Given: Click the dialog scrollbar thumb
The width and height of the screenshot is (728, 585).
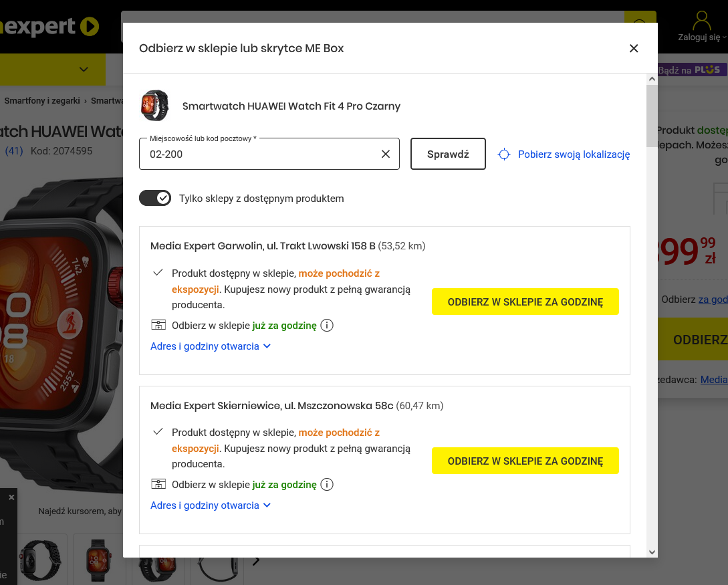Looking at the screenshot, I should pos(652,115).
